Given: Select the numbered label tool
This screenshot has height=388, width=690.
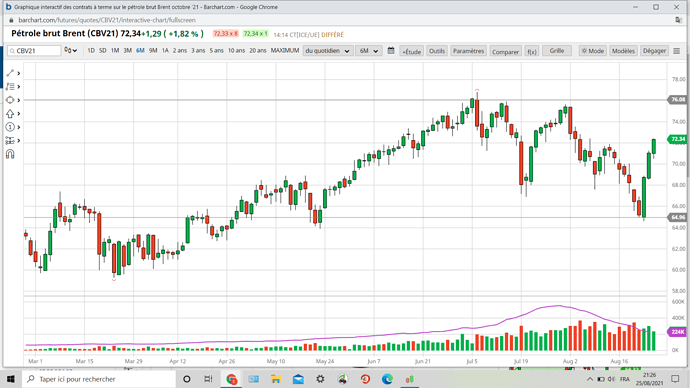Looking at the screenshot, I should (x=10, y=127).
